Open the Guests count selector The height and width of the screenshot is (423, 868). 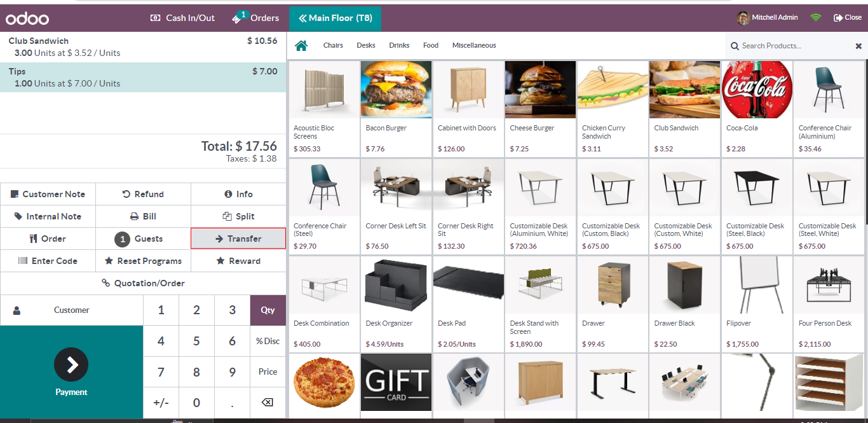(x=143, y=239)
